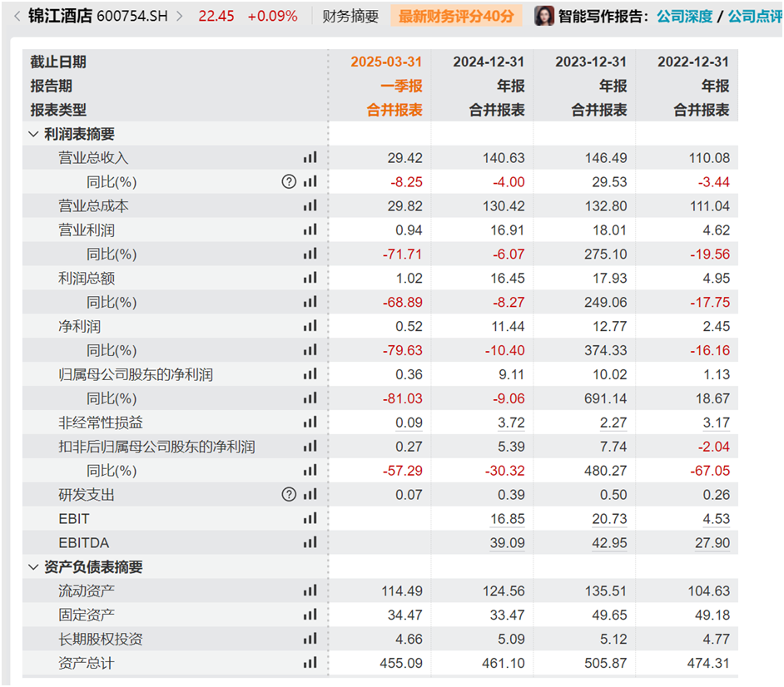Click 营业利润 growth value -71.71
This screenshot has width=784, height=687.
tap(403, 255)
